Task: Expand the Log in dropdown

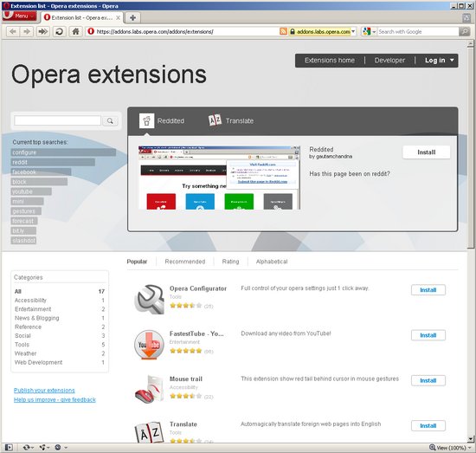Action: [439, 60]
